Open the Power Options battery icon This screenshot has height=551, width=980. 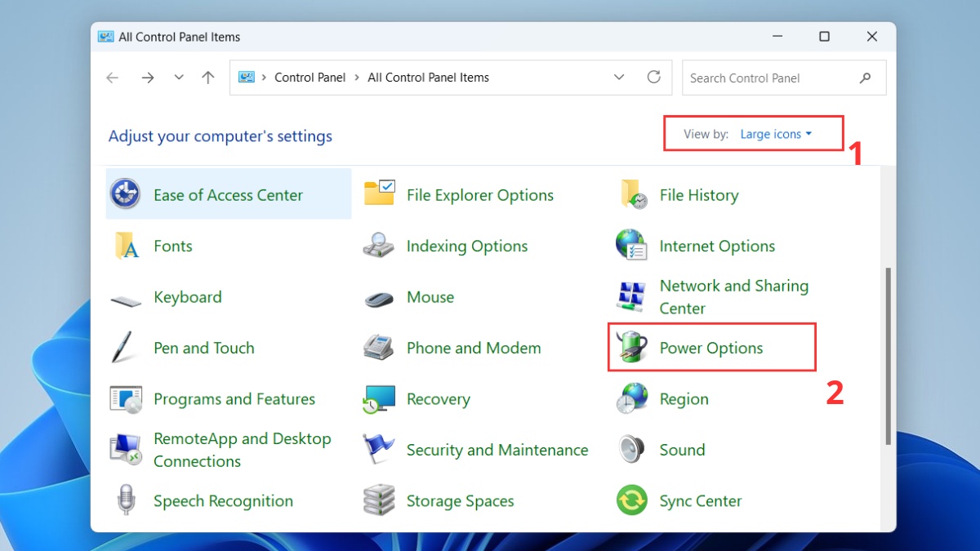point(631,348)
